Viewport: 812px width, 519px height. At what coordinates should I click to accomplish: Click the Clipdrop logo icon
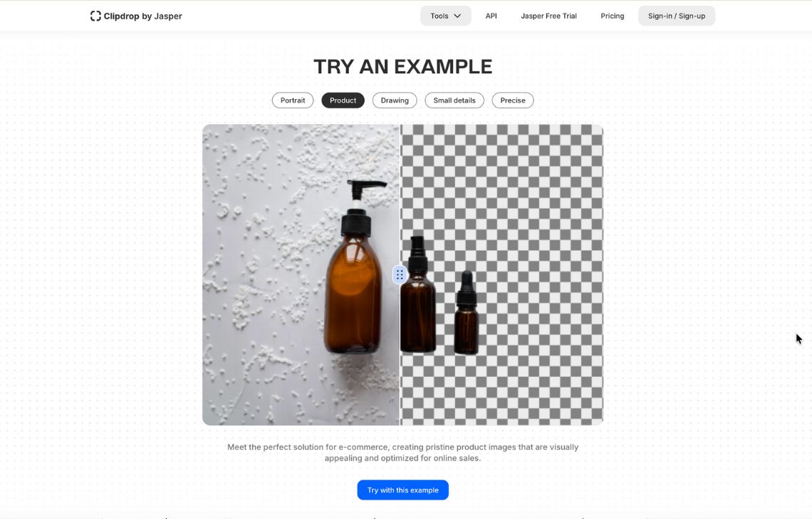click(x=95, y=16)
